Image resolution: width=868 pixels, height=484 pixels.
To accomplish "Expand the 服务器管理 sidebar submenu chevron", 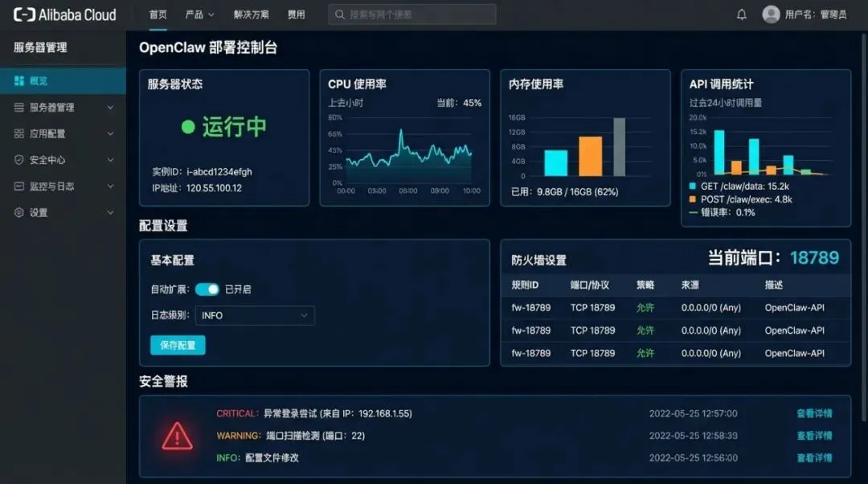I will tap(110, 108).
